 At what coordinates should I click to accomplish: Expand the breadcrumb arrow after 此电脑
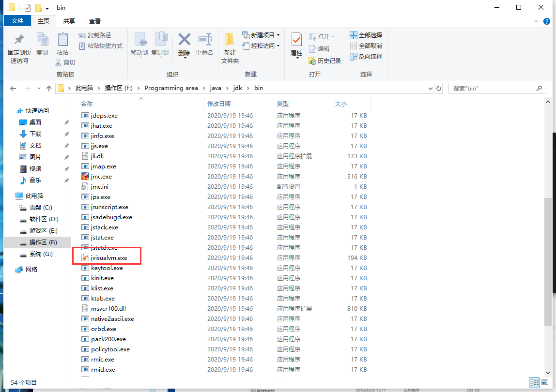99,88
